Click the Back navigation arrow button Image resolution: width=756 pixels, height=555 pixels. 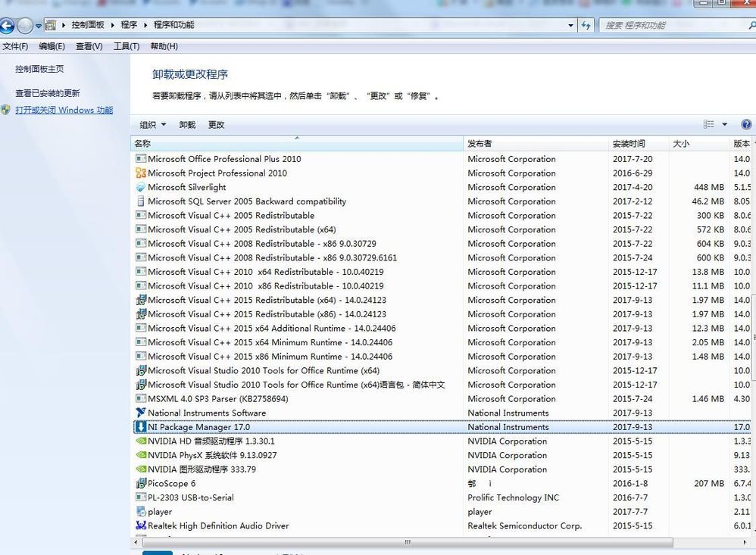click(7, 26)
